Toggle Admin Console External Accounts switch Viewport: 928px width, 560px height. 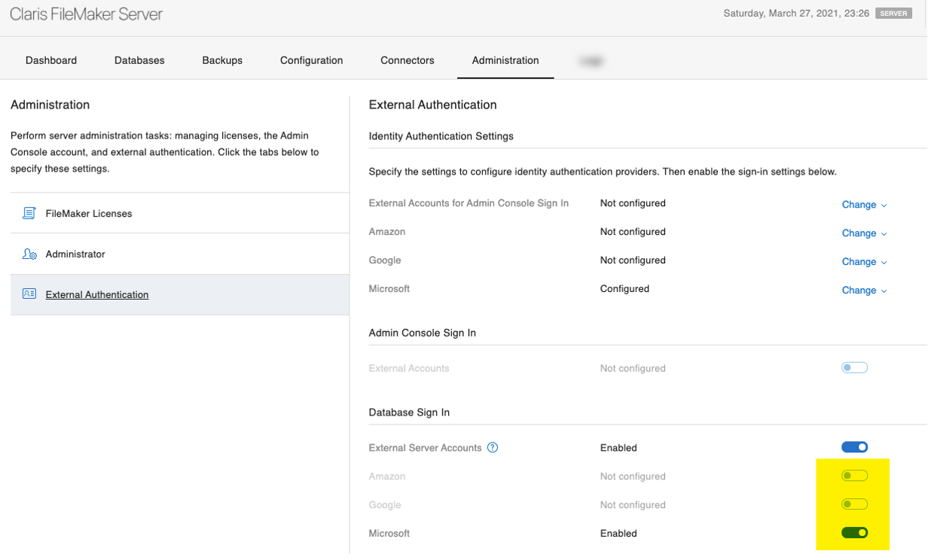855,368
